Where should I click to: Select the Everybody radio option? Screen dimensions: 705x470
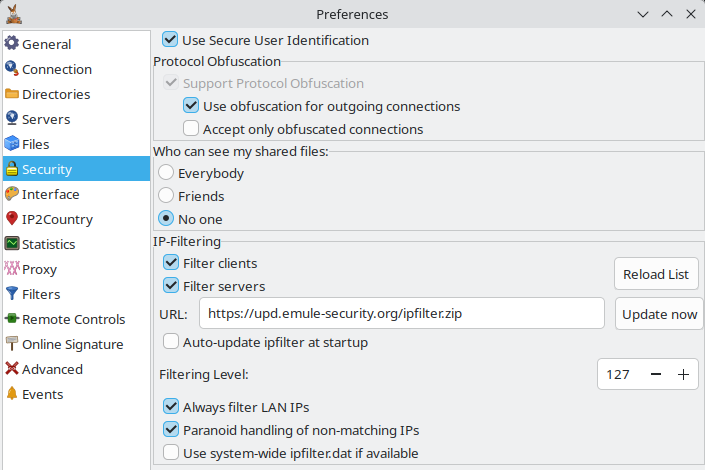click(166, 173)
